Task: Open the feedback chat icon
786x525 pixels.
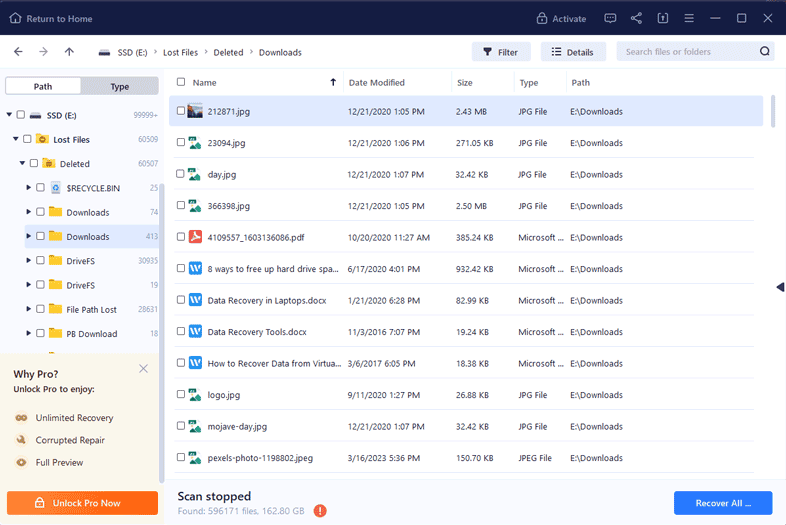Action: tap(610, 19)
